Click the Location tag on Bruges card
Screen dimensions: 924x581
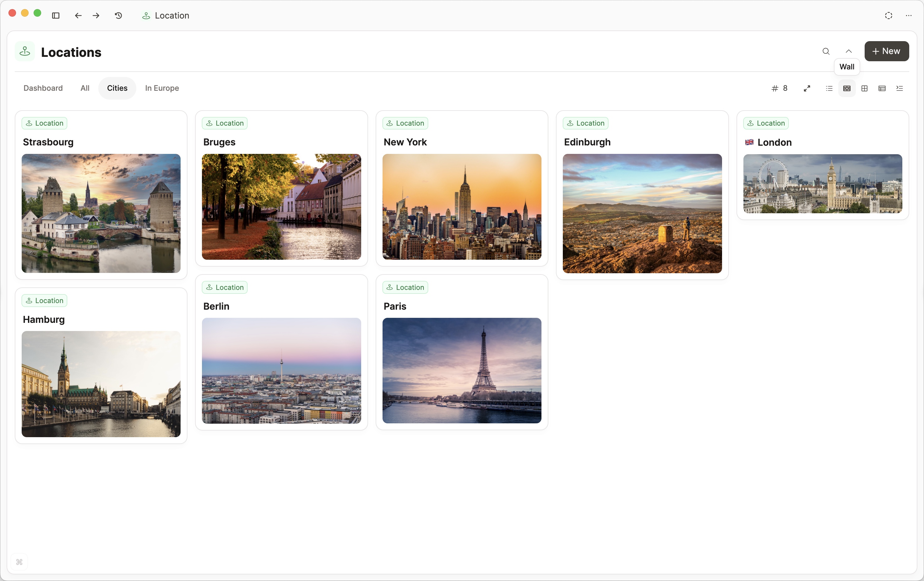[225, 123]
